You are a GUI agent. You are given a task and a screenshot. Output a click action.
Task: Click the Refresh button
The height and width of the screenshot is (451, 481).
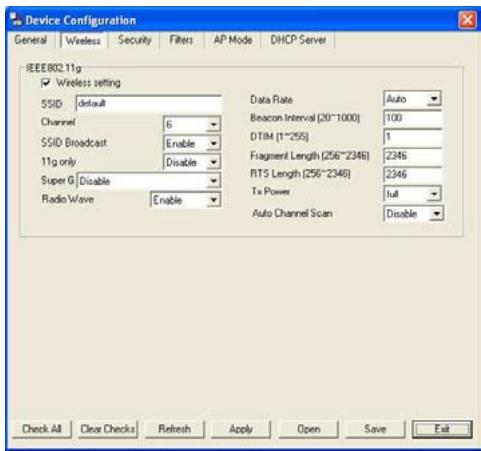(x=175, y=429)
